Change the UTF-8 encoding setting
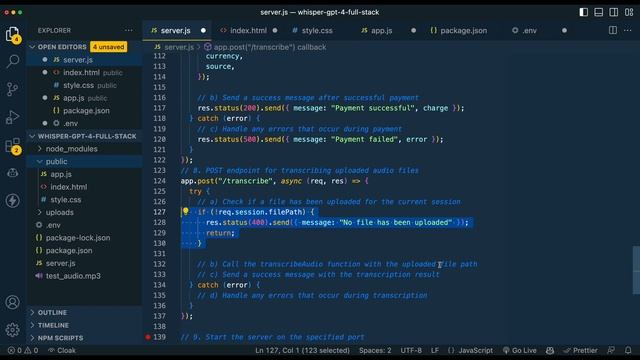Viewport: 640px width, 360px height. point(411,350)
